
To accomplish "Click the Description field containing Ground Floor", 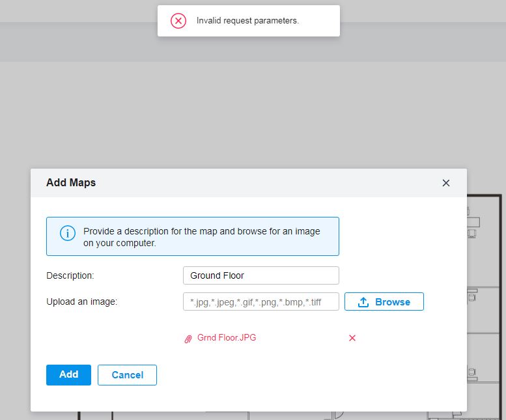I will point(260,275).
